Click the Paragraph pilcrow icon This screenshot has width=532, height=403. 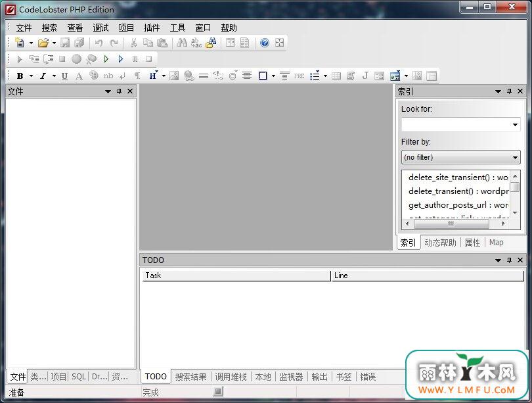point(137,76)
